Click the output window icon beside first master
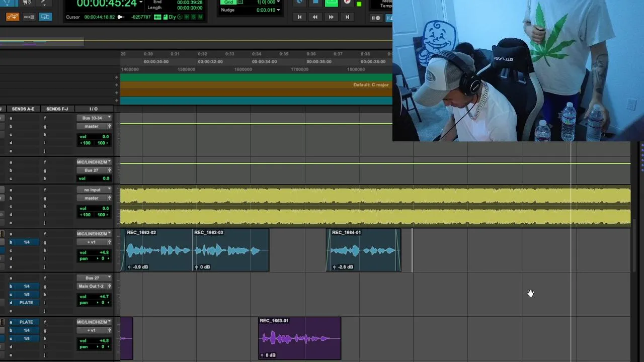644x362 pixels. 109,126
